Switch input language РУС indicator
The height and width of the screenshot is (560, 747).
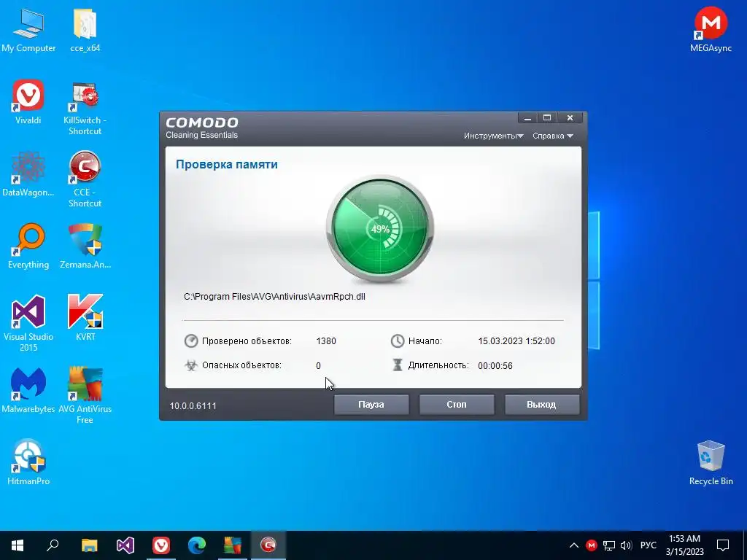[x=649, y=545]
